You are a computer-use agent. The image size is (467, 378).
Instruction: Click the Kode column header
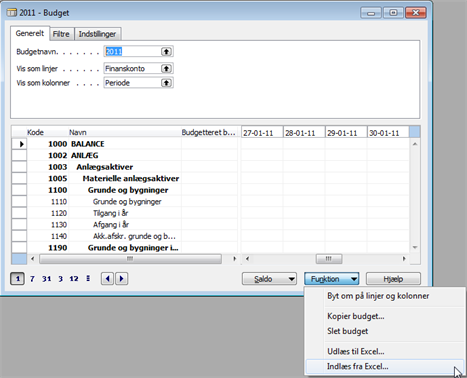(x=47, y=132)
